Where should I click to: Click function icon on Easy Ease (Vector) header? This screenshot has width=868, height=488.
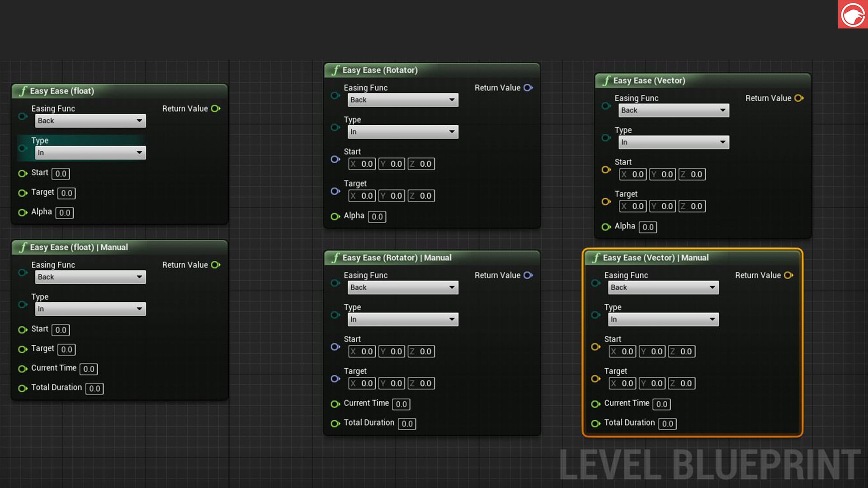(x=606, y=81)
